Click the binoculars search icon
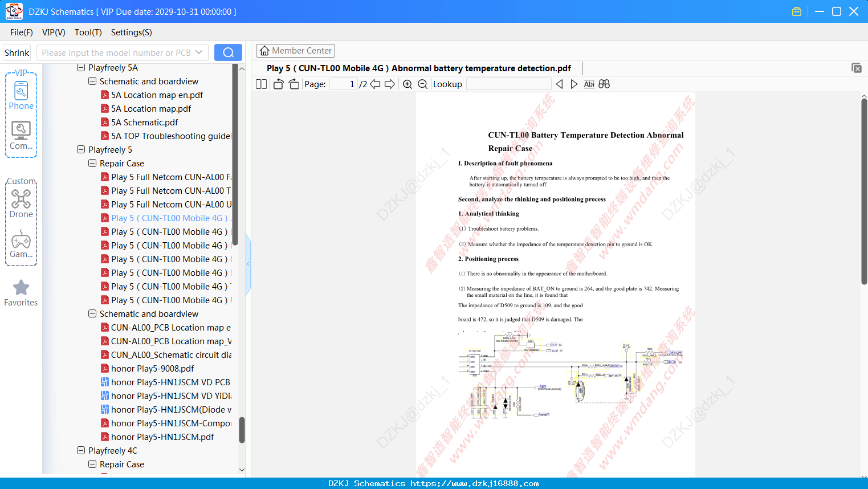This screenshot has height=489, width=868. 604,84
